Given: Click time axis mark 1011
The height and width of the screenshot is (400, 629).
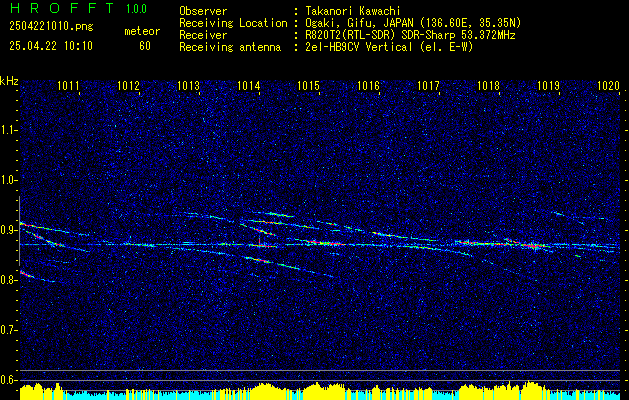Looking at the screenshot, I should [x=68, y=85].
